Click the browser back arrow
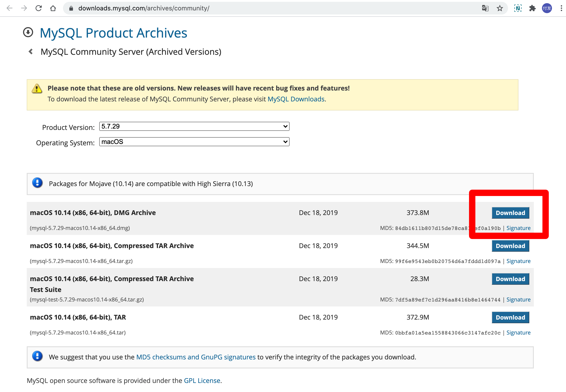Image resolution: width=566 pixels, height=392 pixels. pos(9,8)
